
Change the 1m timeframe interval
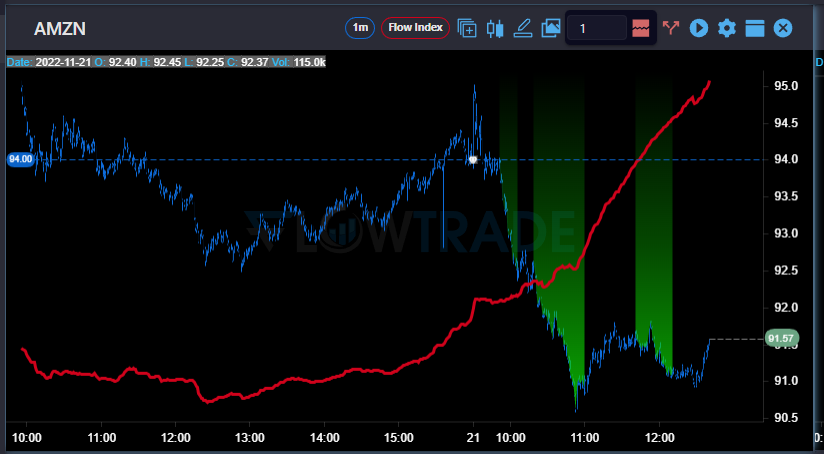(x=359, y=28)
